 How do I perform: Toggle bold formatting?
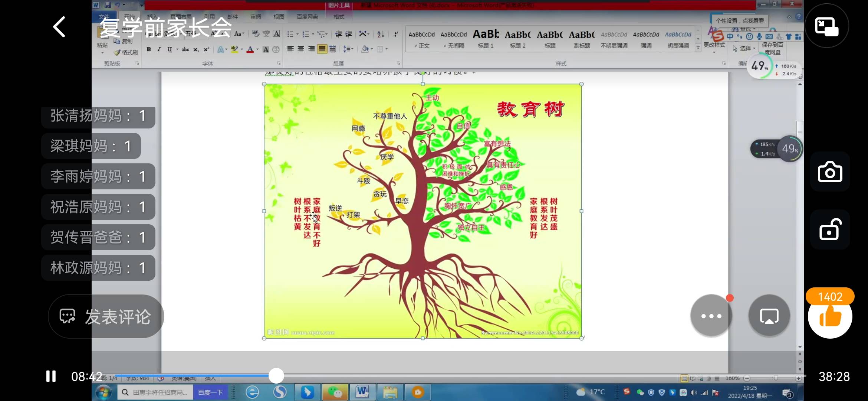148,49
